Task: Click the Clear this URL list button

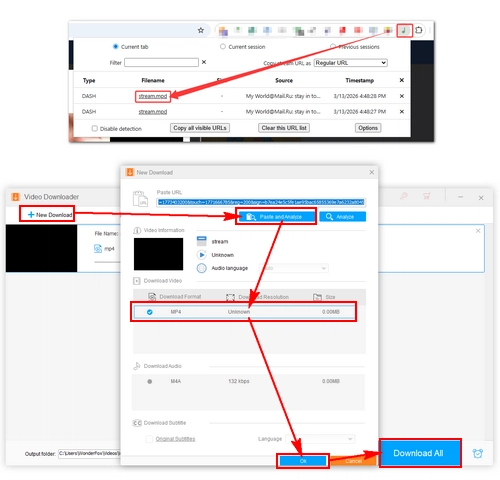Action: tap(284, 128)
